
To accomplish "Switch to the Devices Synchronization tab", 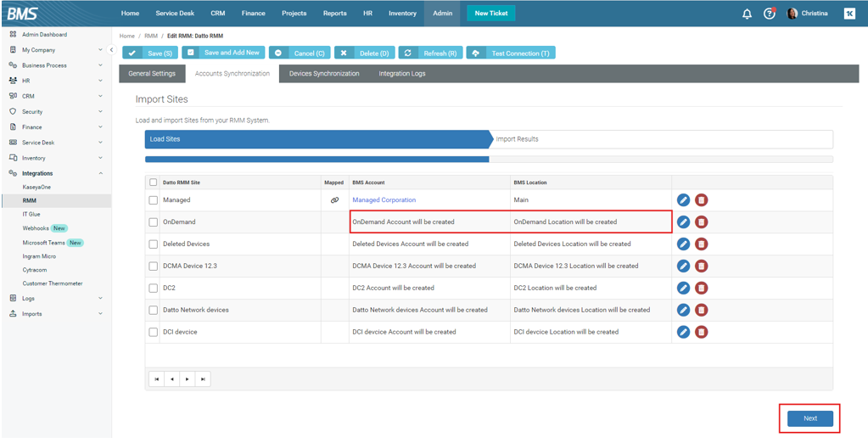I will pyautogui.click(x=324, y=74).
